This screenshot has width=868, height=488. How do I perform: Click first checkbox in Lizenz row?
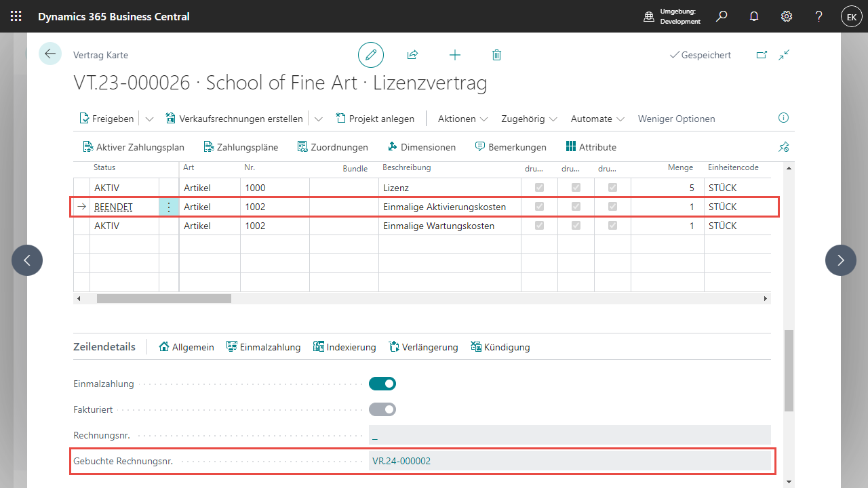coord(540,188)
